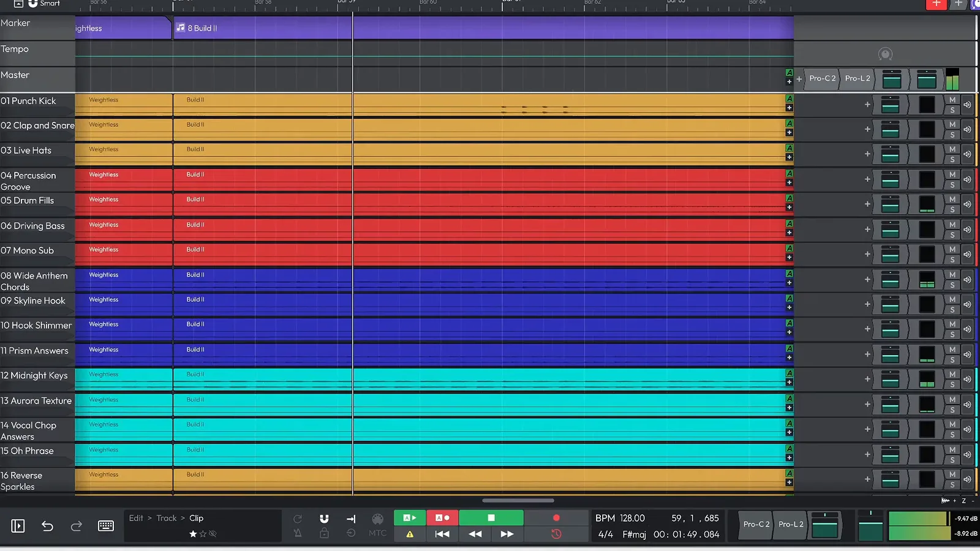Open the 4/4 time signature selector
The width and height of the screenshot is (980, 551).
tap(606, 534)
